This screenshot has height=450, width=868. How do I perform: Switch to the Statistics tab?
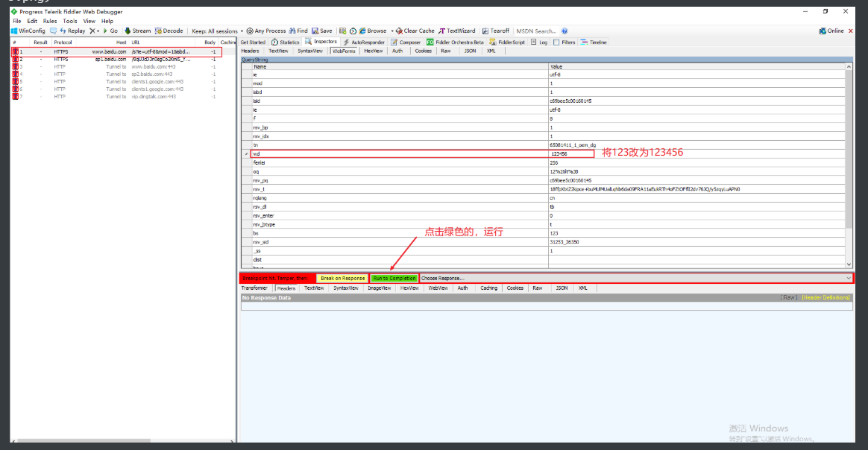pyautogui.click(x=285, y=42)
